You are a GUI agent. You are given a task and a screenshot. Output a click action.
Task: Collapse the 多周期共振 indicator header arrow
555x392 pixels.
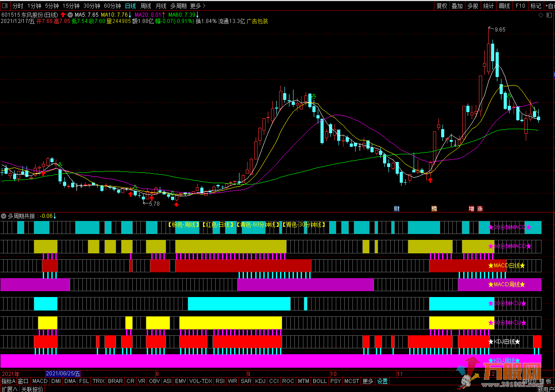[4, 216]
